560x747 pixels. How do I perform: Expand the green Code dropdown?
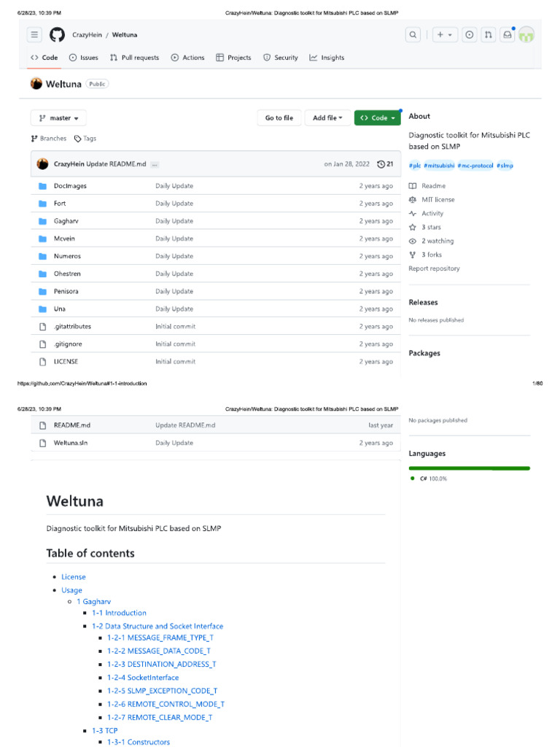point(377,118)
